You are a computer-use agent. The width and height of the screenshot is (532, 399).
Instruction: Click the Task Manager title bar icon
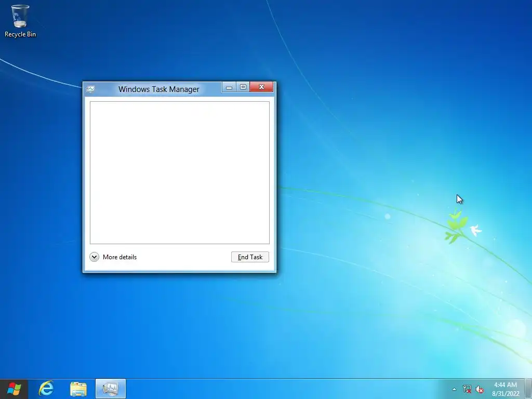(x=90, y=89)
